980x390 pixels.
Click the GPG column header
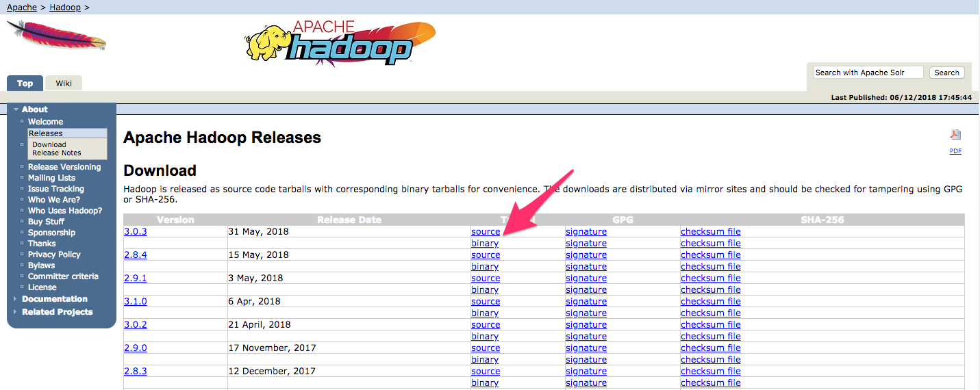(623, 220)
